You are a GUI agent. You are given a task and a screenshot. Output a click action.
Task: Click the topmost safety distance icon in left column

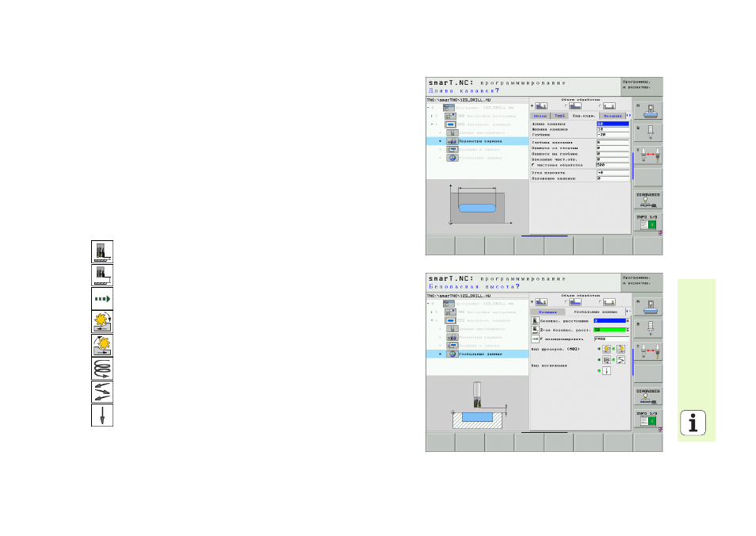pos(102,252)
